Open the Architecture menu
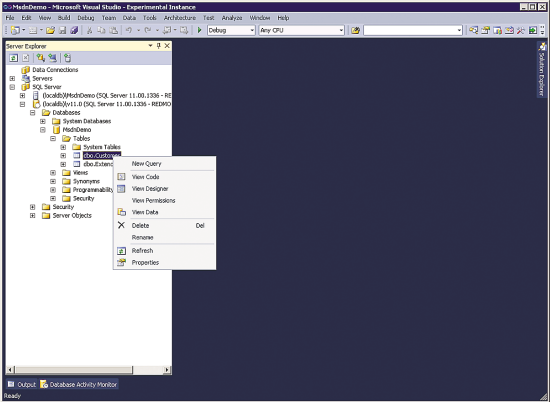 [180, 18]
